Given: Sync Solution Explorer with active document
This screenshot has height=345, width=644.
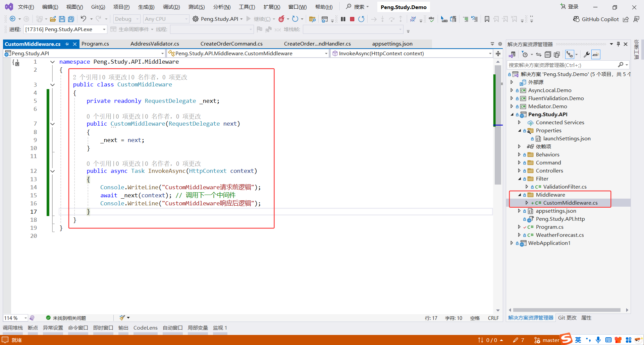Looking at the screenshot, I should pyautogui.click(x=539, y=55).
